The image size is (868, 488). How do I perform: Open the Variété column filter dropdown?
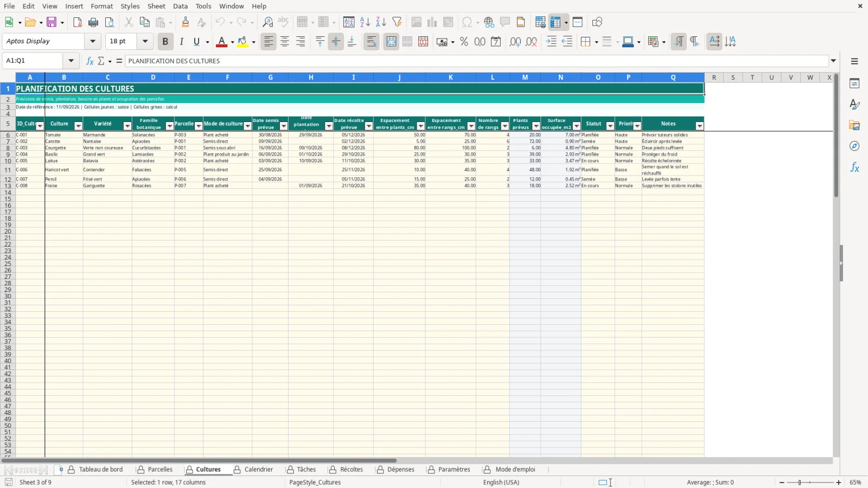pyautogui.click(x=127, y=126)
